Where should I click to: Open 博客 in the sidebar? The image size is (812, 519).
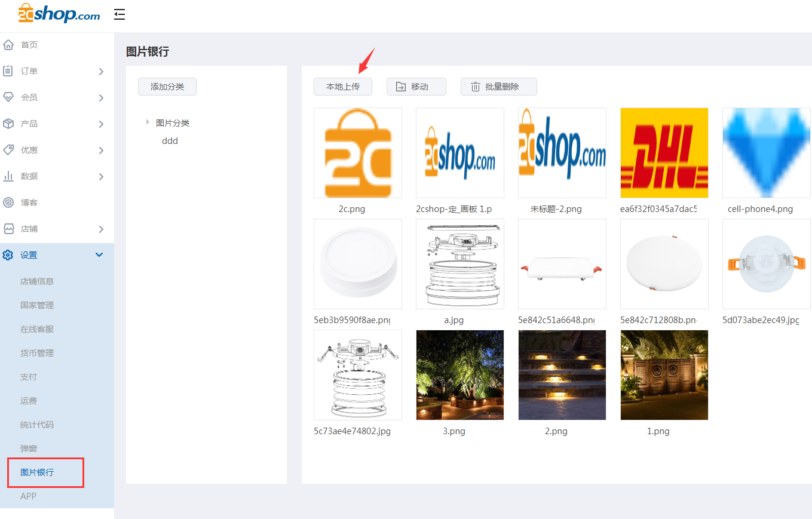click(29, 202)
